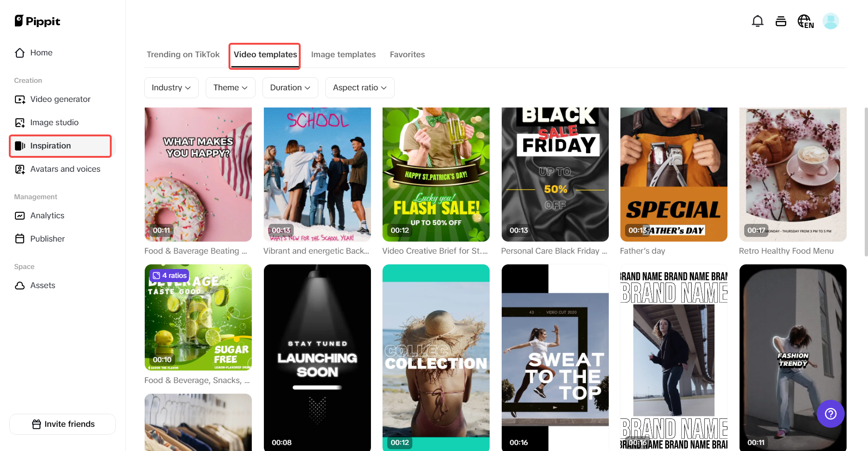Expand the Aspect ratio filter dropdown
This screenshot has width=868, height=451.
(x=360, y=88)
